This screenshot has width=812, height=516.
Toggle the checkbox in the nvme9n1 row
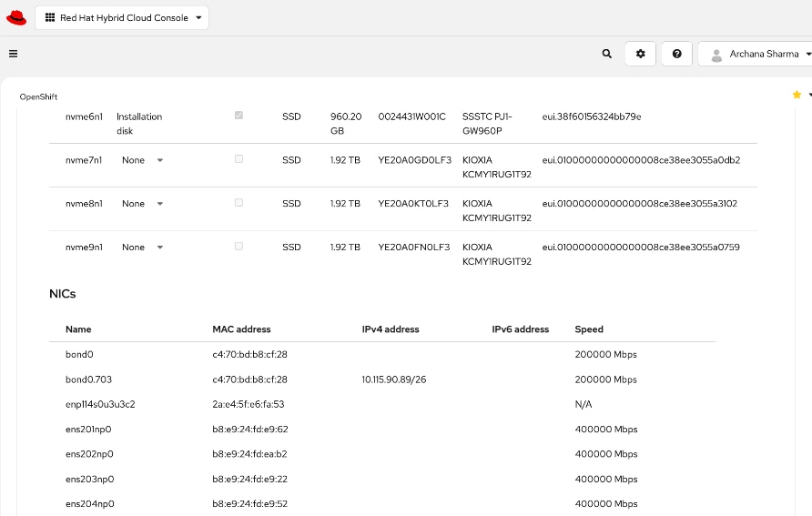[x=239, y=246]
